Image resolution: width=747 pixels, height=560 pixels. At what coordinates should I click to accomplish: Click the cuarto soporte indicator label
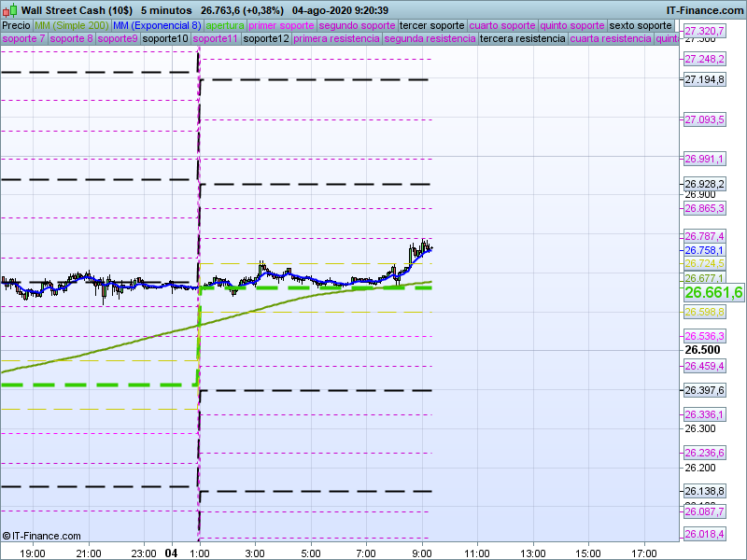tap(502, 25)
